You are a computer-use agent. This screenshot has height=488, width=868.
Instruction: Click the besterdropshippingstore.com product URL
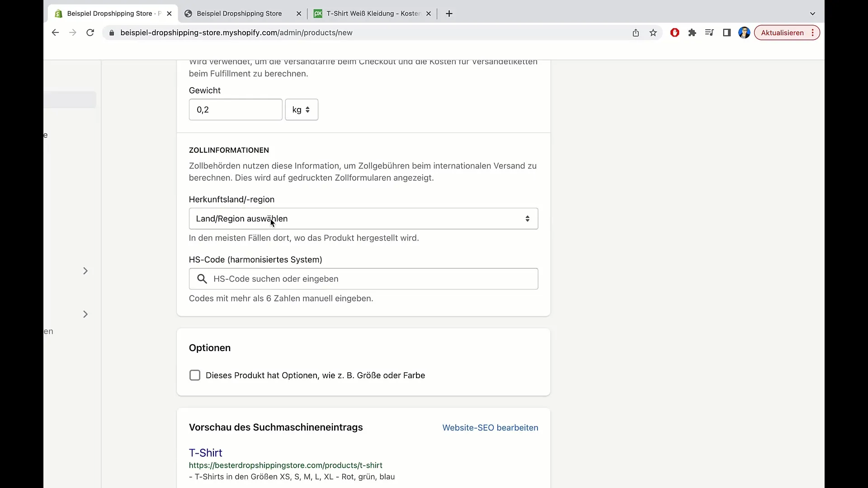point(286,465)
